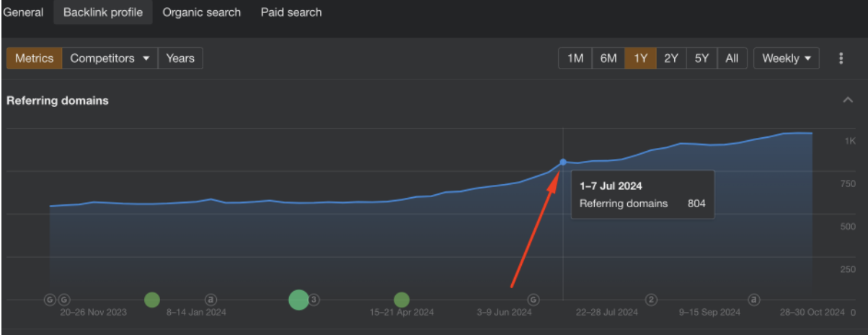Collapse the Referring domains section
The image size is (868, 335).
[x=848, y=100]
